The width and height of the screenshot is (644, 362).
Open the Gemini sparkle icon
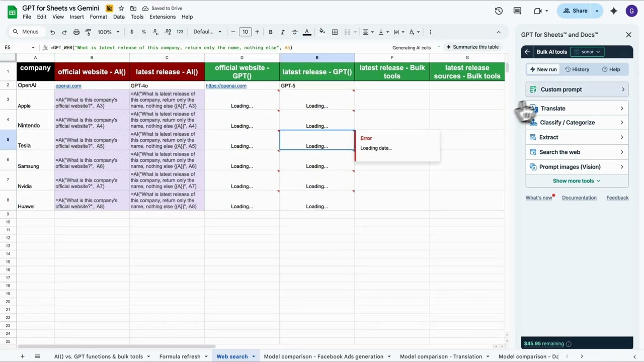pos(613,11)
